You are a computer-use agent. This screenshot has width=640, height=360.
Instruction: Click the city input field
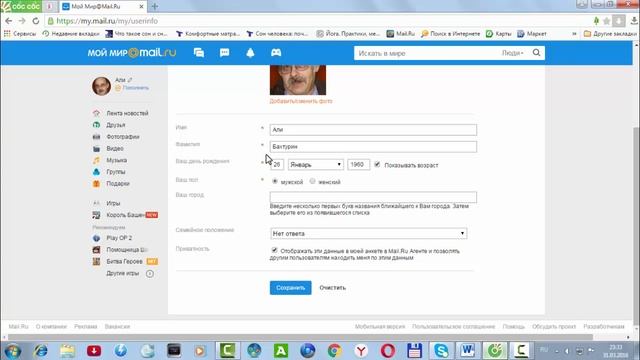373,197
